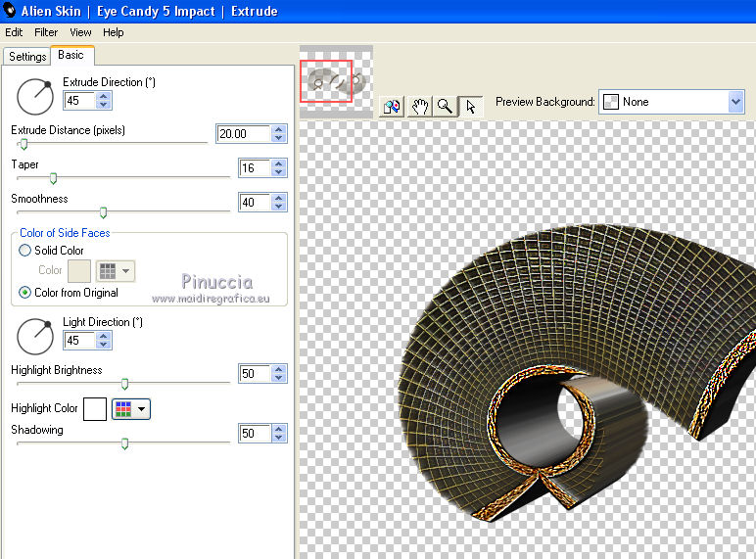Click the Shadowing value field
This screenshot has height=559, width=756.
255,434
